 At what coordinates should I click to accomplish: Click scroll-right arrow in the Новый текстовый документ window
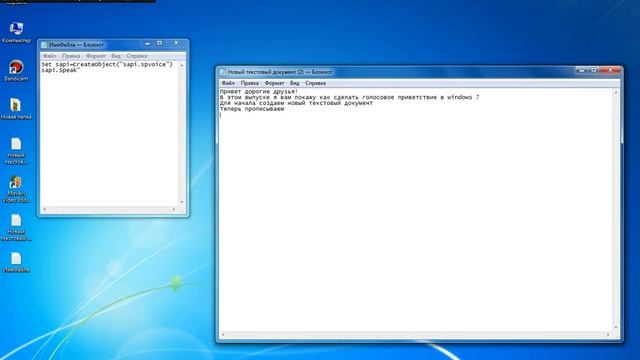click(608, 335)
